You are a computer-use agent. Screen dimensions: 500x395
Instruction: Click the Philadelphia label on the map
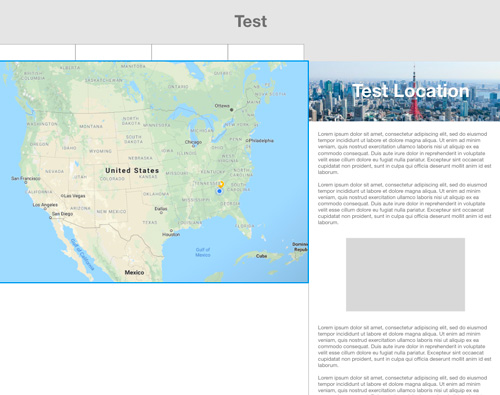click(260, 141)
